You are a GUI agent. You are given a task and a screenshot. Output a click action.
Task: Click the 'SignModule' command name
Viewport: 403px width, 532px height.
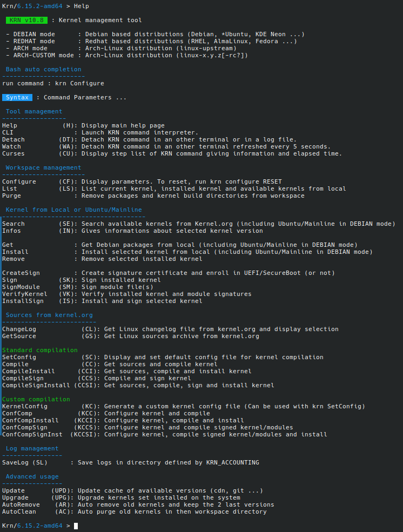point(21,287)
